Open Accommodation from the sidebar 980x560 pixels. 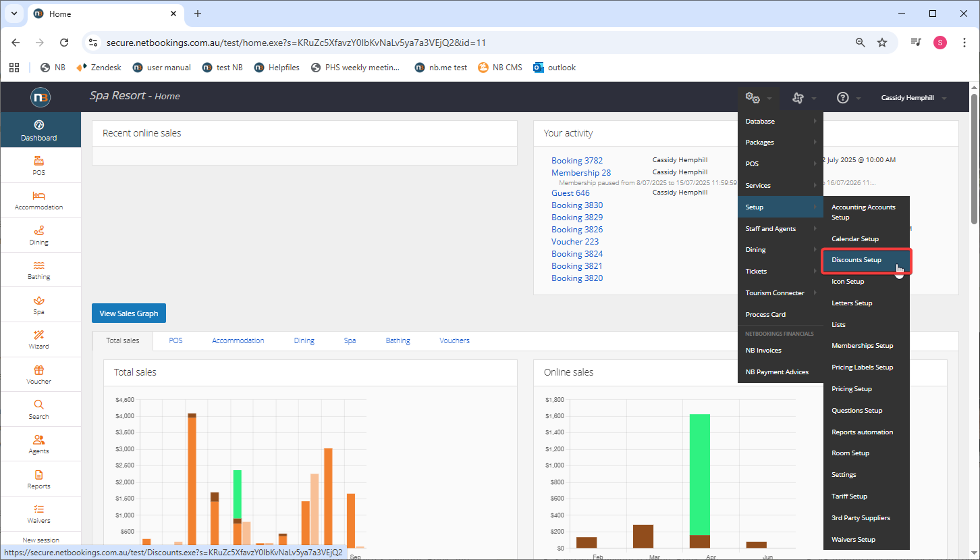39,200
